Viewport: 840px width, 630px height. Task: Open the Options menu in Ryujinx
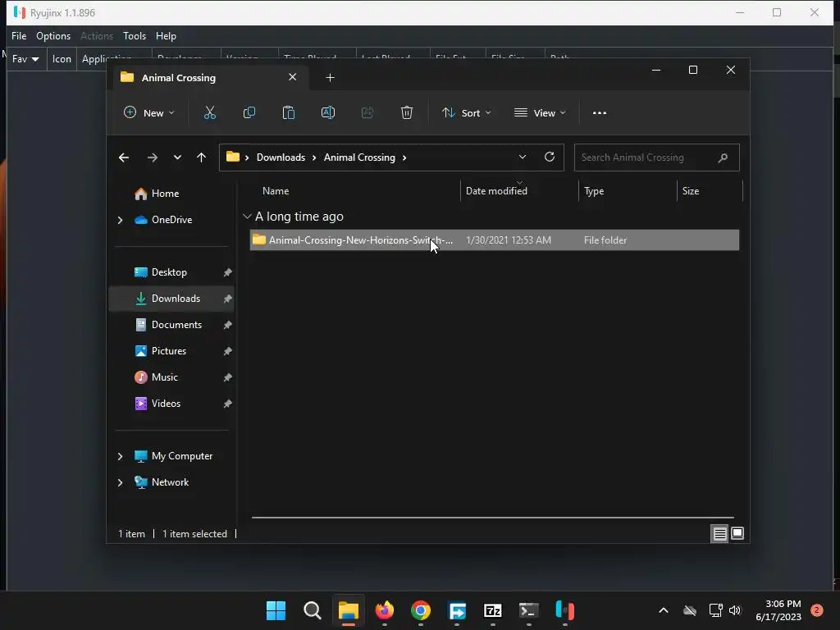[53, 36]
